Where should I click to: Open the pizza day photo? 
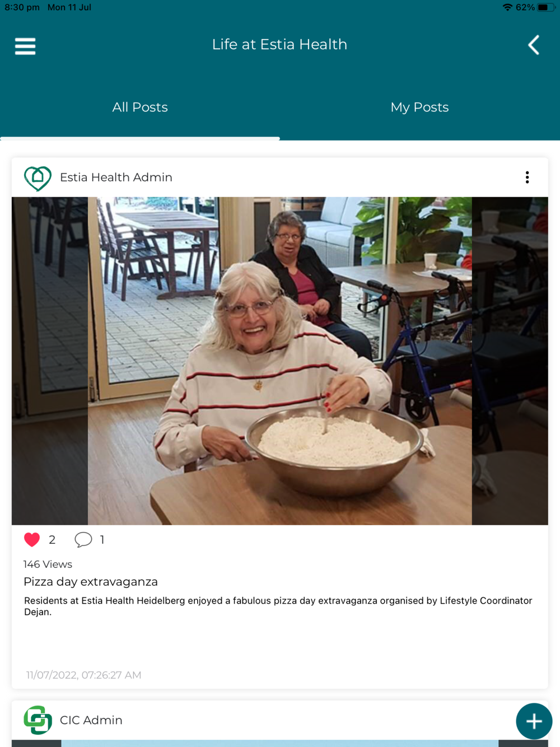pyautogui.click(x=280, y=361)
